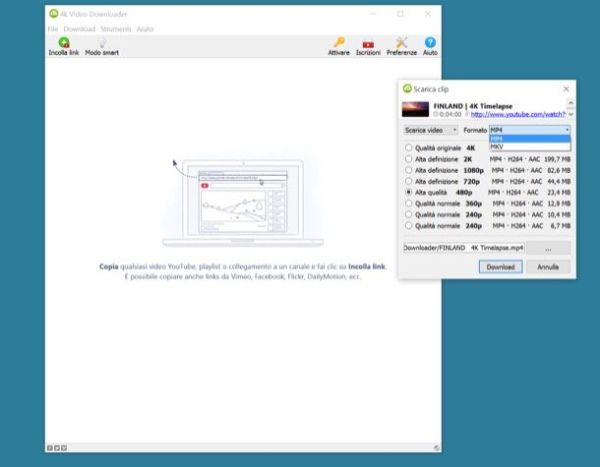Screen dimensions: 600x467
Task: Select Qualità originale 4K option
Action: point(408,148)
